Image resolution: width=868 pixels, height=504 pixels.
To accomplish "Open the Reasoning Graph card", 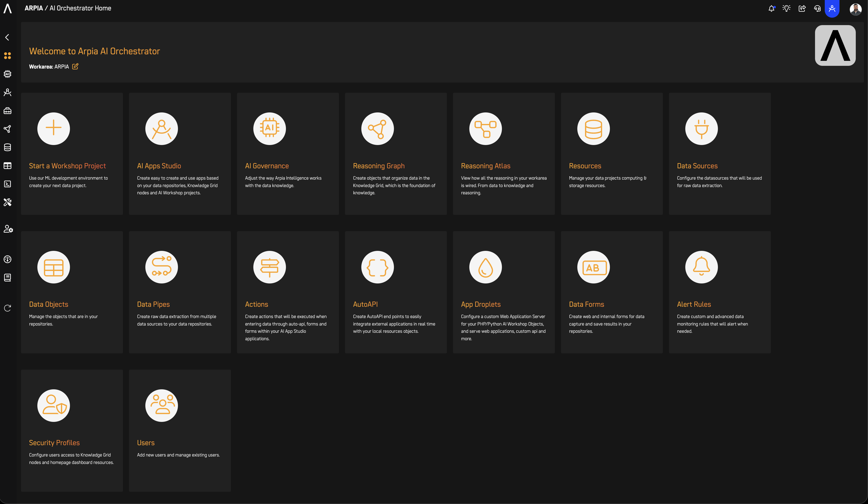I will click(x=396, y=154).
